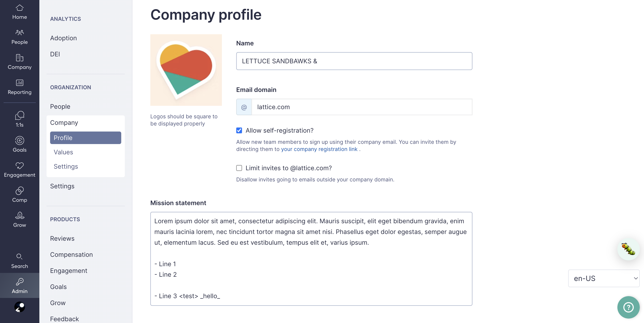Screen dimensions: 644x323
Task: Open the People section from sidebar icons
Action: (x=19, y=36)
